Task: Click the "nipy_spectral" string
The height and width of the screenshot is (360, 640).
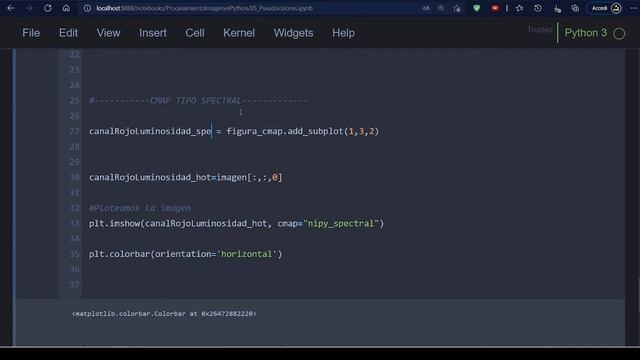Action: click(x=341, y=223)
